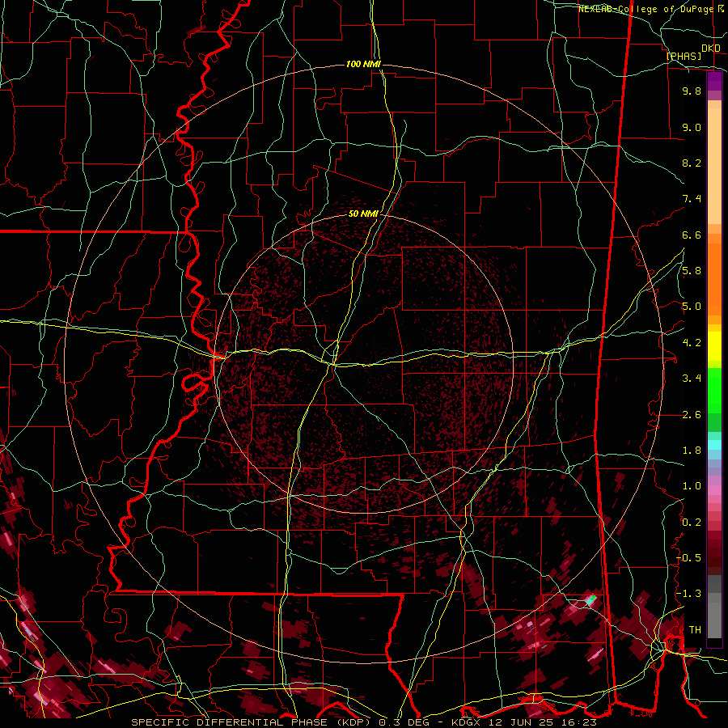This screenshot has height=728, width=728.
Task: Click the 9.0 value on the scale
Action: click(692, 127)
